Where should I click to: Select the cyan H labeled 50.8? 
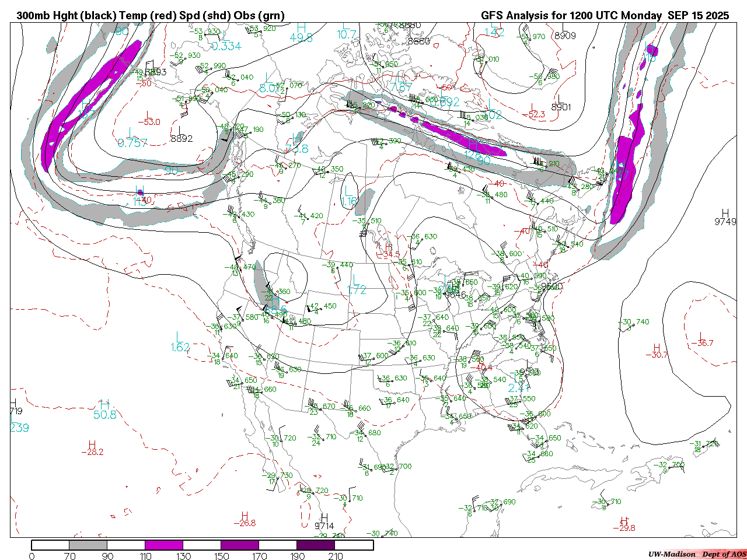(104, 405)
